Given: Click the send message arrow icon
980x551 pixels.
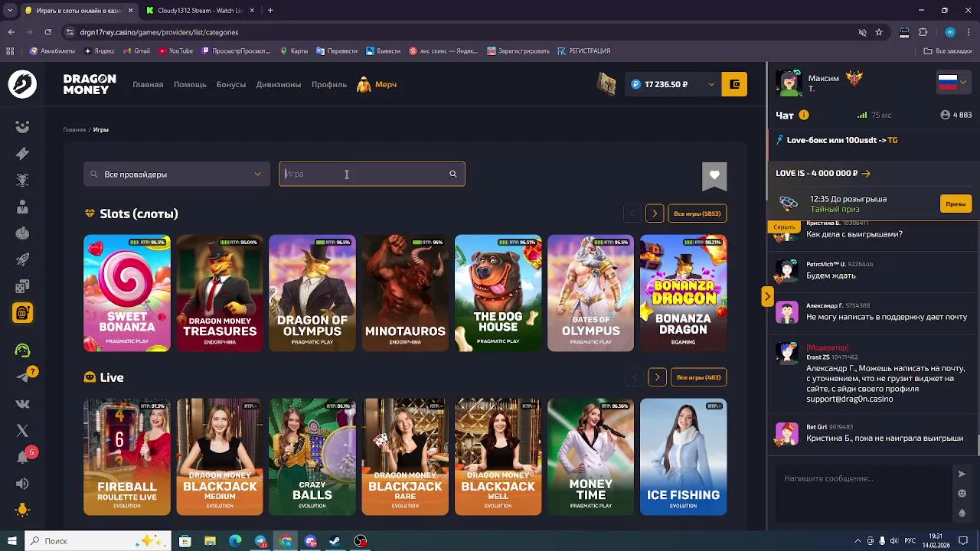Looking at the screenshot, I should (x=962, y=474).
